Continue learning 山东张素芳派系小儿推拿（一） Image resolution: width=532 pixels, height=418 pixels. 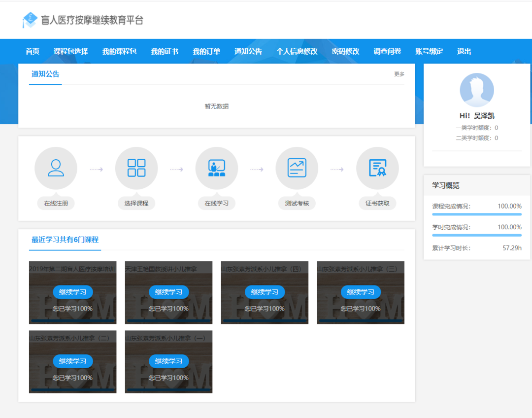(x=168, y=361)
